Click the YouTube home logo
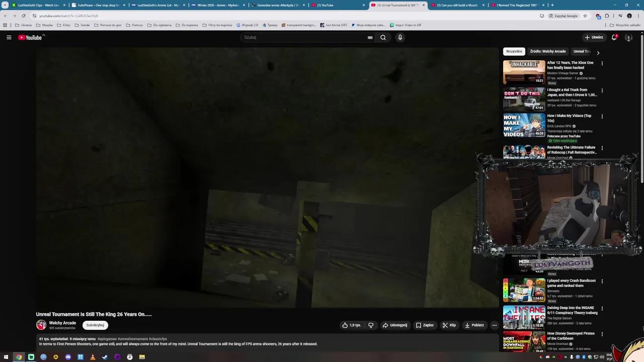644x362 pixels. tap(30, 37)
